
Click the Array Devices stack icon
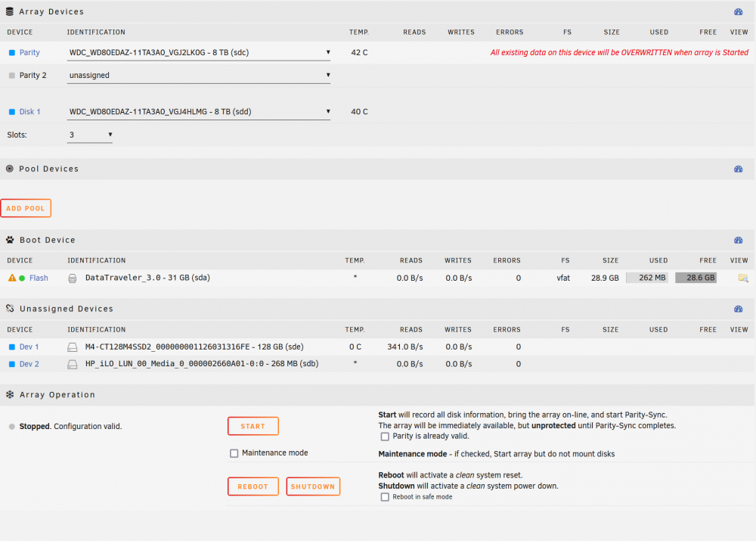[10, 11]
